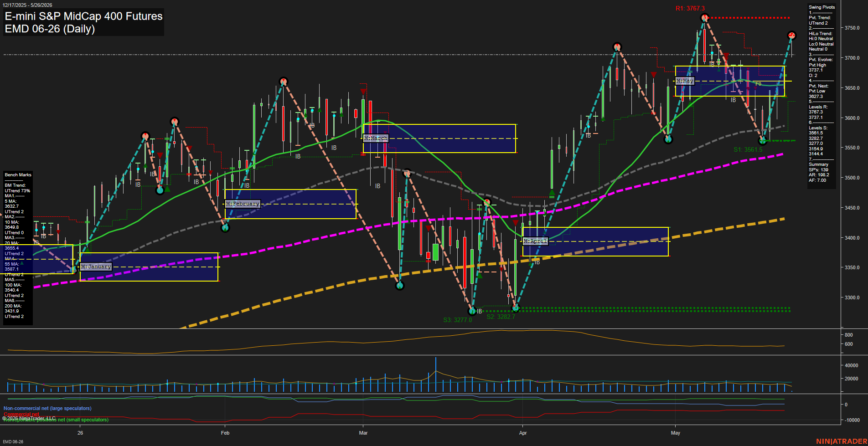Click the M:May monthly range label

pos(684,81)
